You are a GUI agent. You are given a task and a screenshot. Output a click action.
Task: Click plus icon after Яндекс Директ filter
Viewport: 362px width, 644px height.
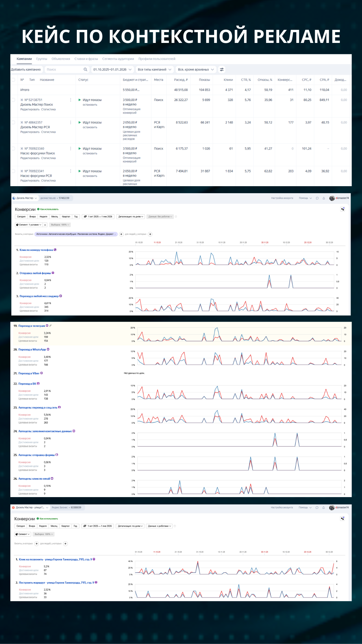tap(121, 234)
